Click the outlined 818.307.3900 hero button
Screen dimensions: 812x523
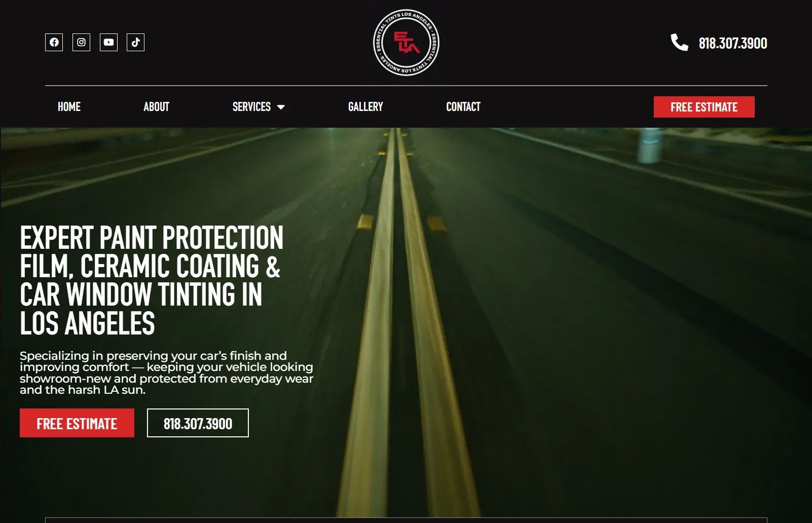[x=198, y=423]
